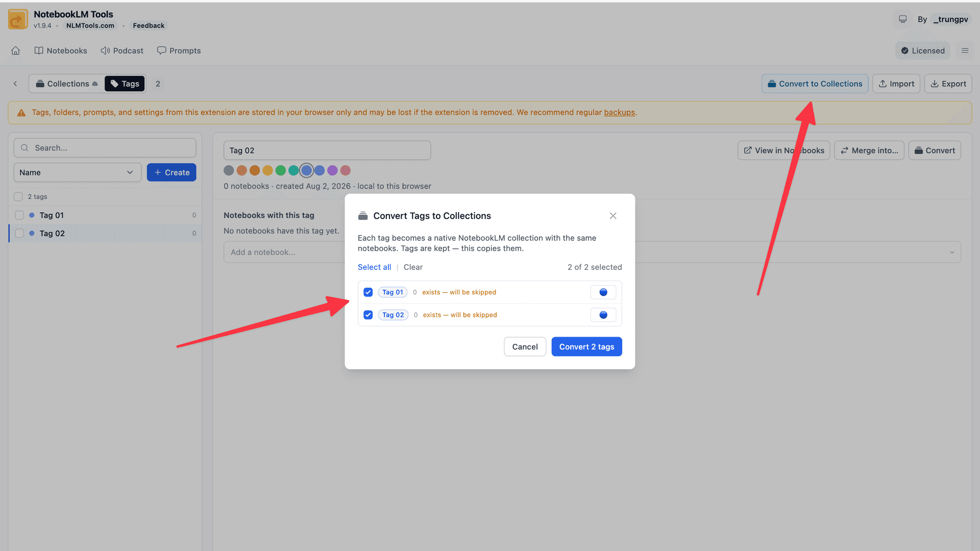Pick the green color swatch
Image resolution: width=980 pixels, height=551 pixels.
click(281, 170)
